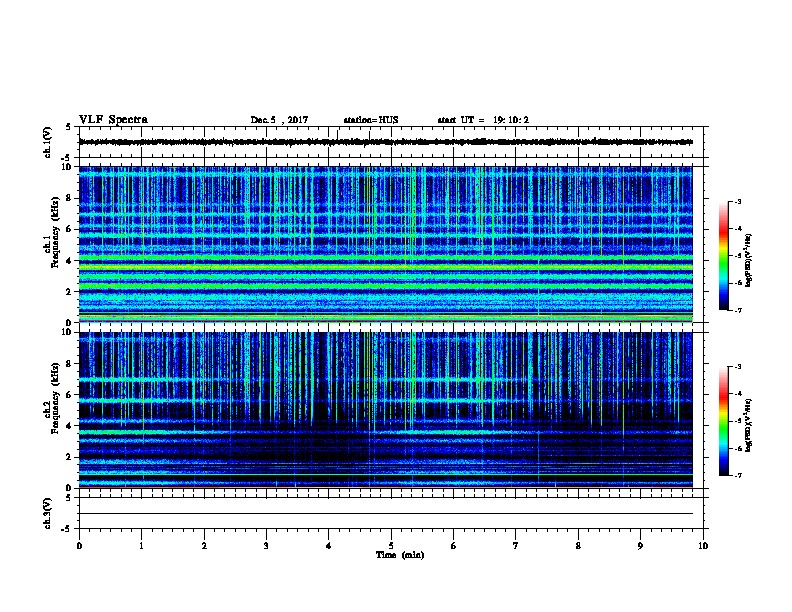
Task: Click the -7 tick on ch.1 color bar
Action: pyautogui.click(x=737, y=310)
